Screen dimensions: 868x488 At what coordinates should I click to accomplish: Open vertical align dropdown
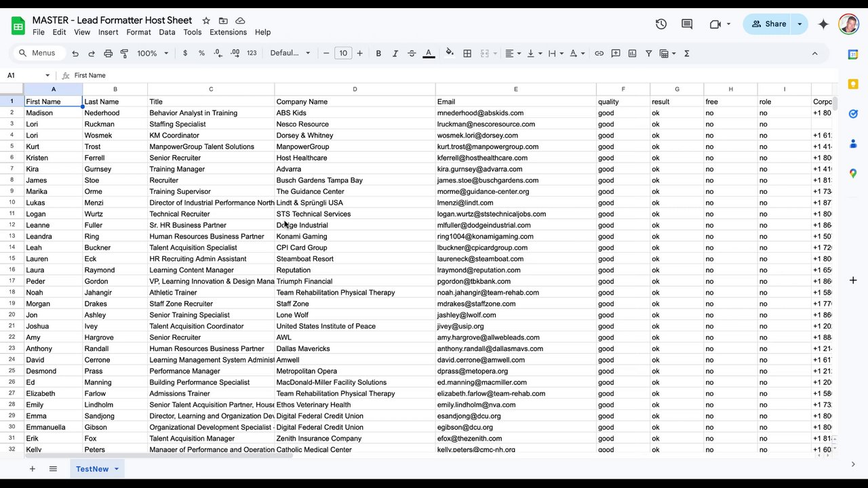click(x=534, y=54)
